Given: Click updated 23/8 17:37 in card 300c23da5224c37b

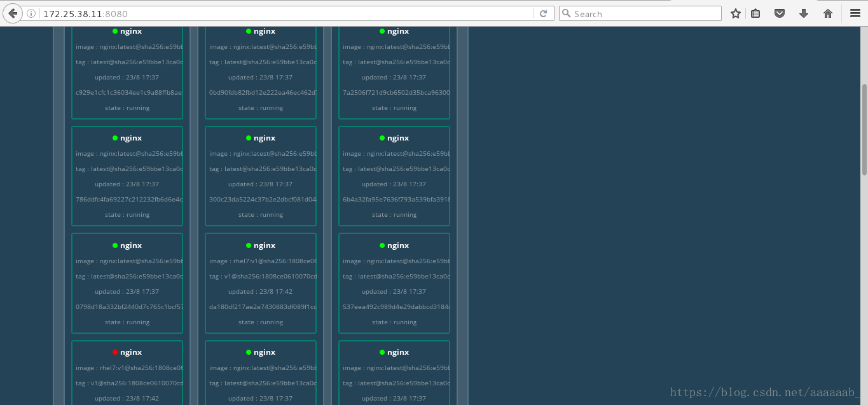Looking at the screenshot, I should coord(260,184).
